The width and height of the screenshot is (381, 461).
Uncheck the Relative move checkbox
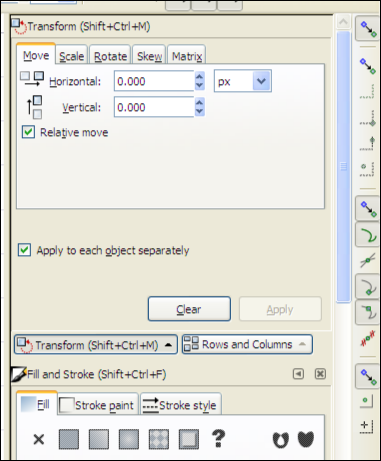pyautogui.click(x=28, y=132)
